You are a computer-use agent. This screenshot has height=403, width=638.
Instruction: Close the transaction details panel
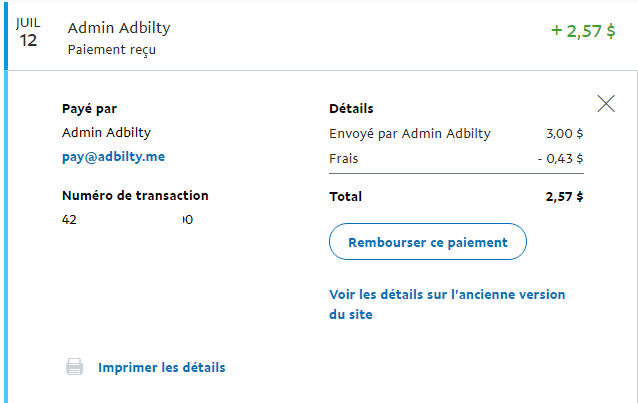click(x=606, y=103)
